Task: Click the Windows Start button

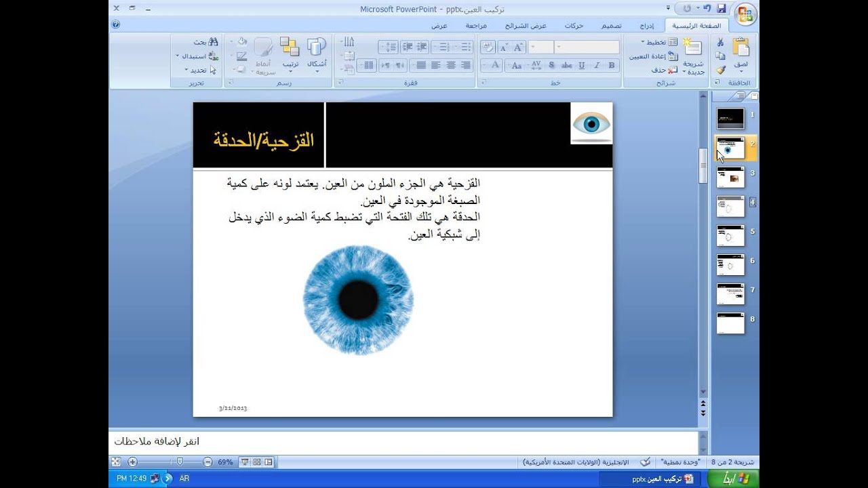Action: pyautogui.click(x=734, y=479)
